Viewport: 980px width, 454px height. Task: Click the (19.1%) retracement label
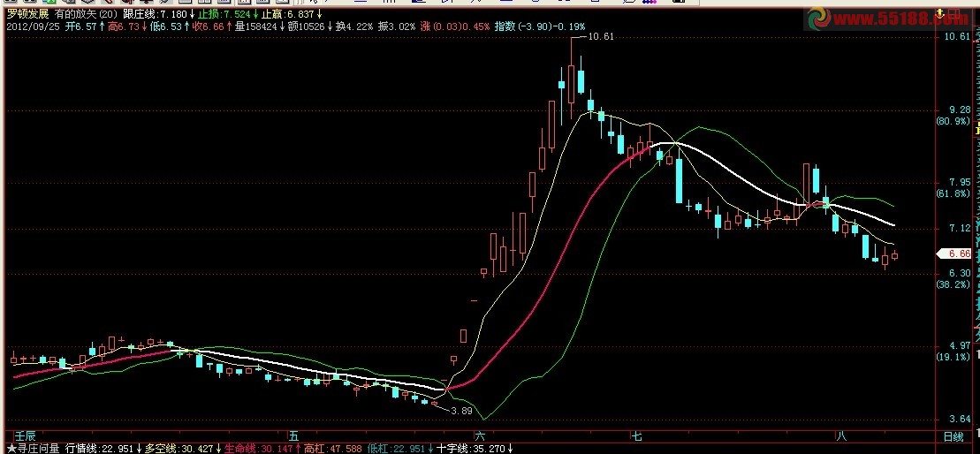coord(953,357)
